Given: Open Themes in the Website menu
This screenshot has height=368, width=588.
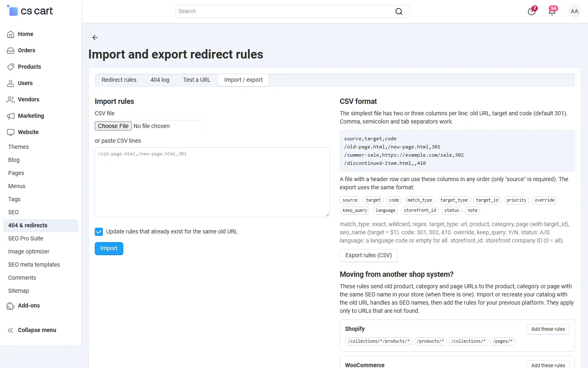Looking at the screenshot, I should point(18,147).
